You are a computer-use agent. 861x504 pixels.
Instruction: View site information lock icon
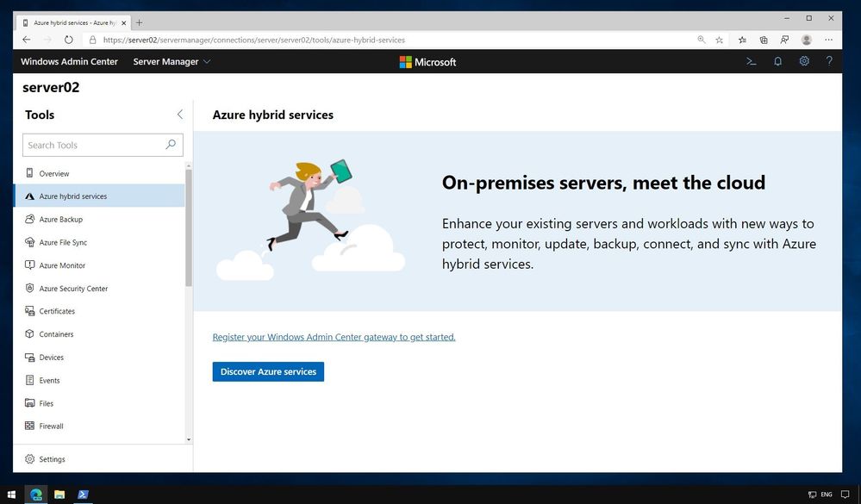(x=92, y=40)
